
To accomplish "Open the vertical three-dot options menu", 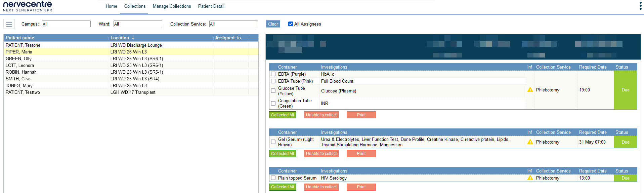I will pyautogui.click(x=640, y=6).
